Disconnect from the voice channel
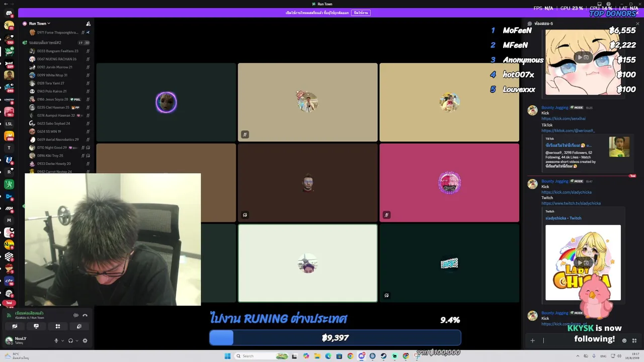644x362 pixels. [x=85, y=315]
